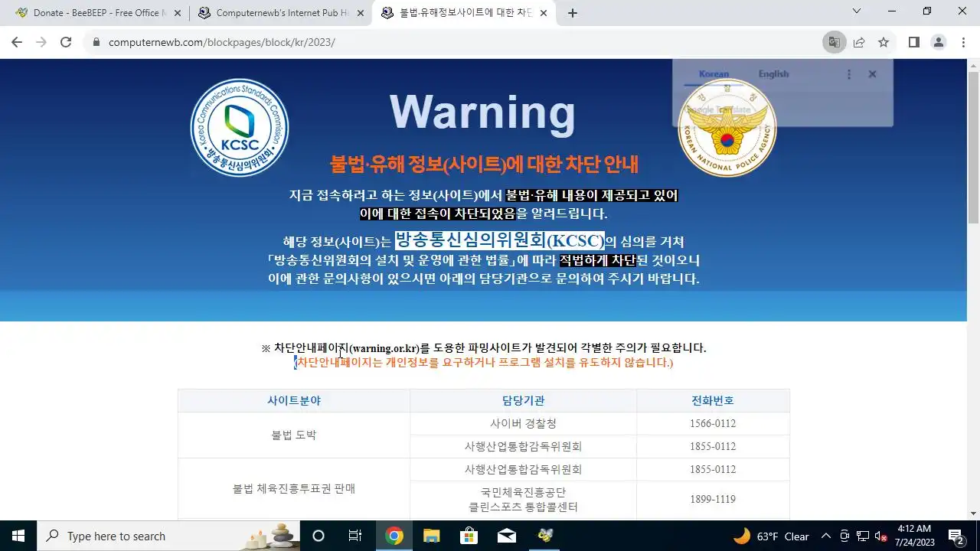Go back using the browser back arrow

point(17,42)
